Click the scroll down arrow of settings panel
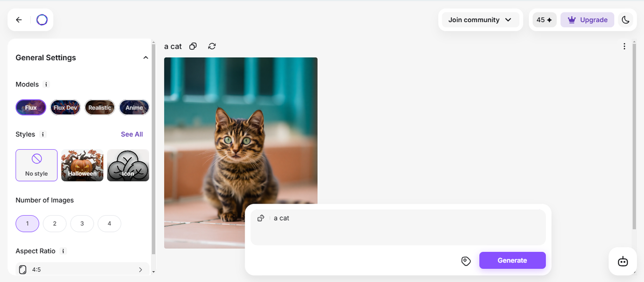Screen dimensions: 644x282 click(153, 272)
